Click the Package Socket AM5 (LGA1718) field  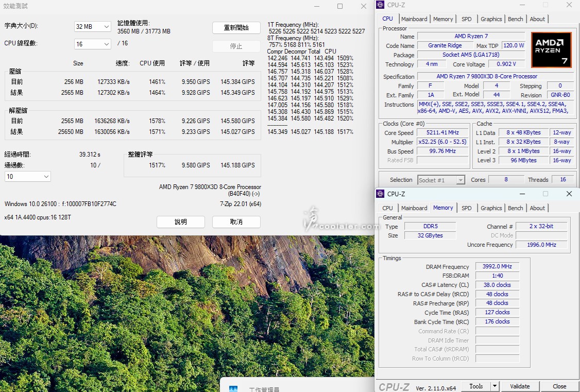[x=471, y=55]
